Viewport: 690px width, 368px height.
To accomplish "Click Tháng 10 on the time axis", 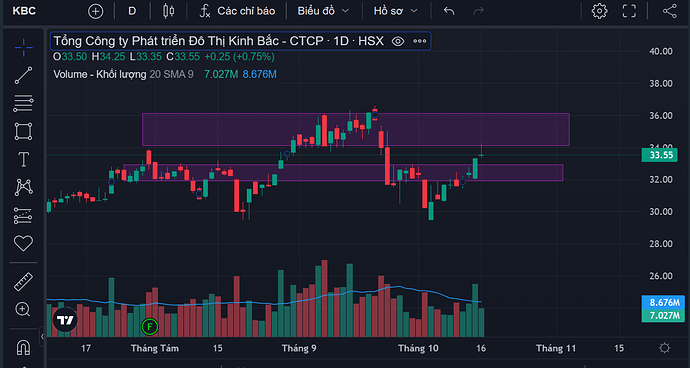I will coord(418,348).
